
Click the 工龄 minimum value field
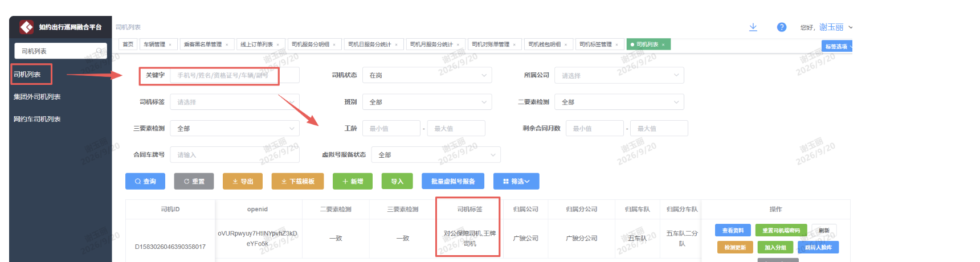(391, 128)
